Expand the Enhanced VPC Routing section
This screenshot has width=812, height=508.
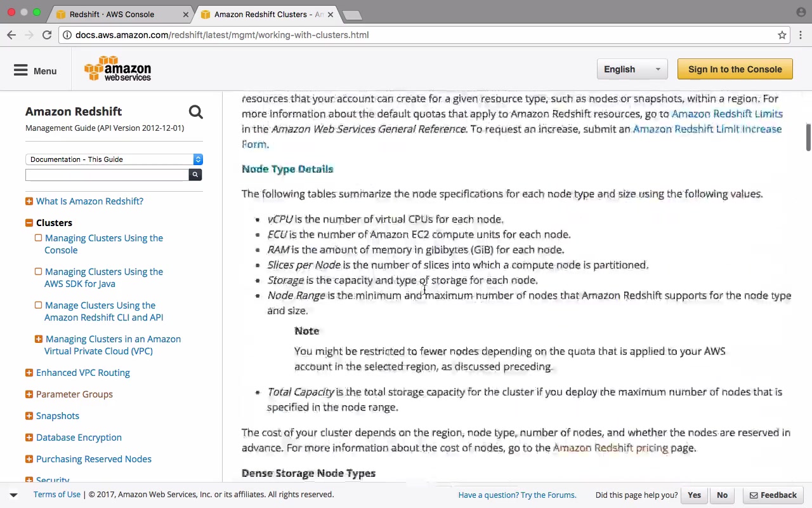(x=29, y=373)
